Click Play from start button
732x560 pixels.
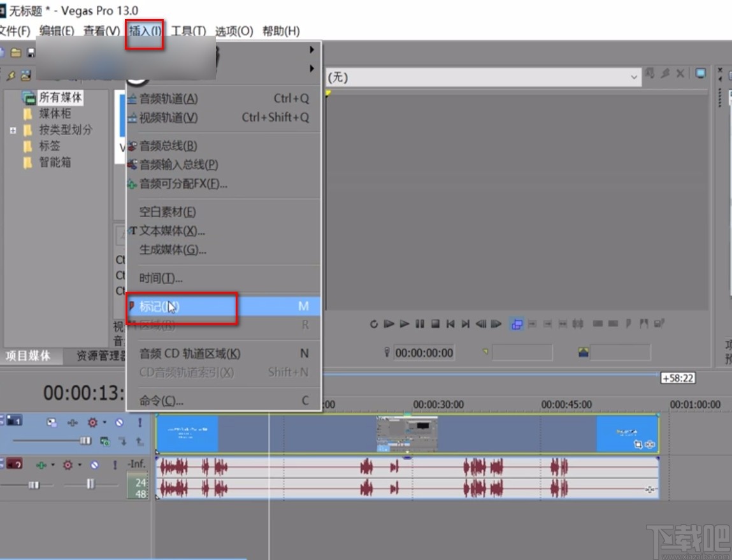pyautogui.click(x=389, y=324)
